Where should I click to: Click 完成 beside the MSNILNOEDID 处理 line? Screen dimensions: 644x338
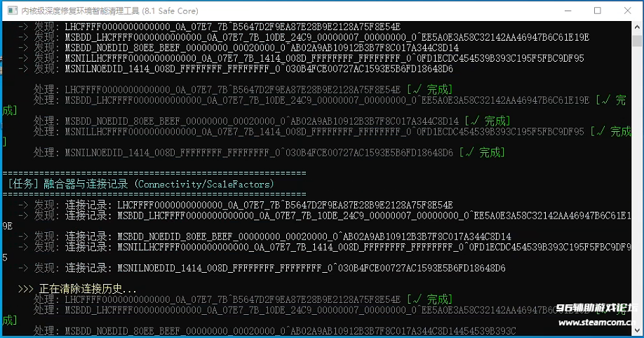(x=485, y=152)
